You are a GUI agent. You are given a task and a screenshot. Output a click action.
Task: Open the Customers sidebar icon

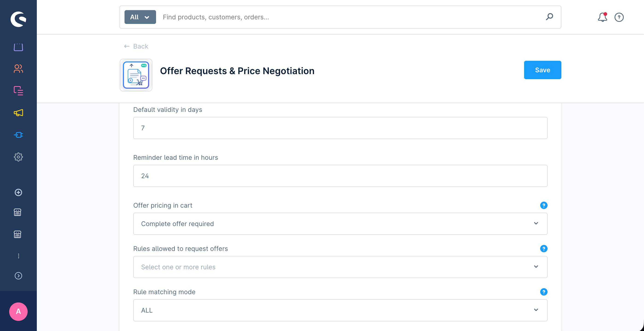18,69
